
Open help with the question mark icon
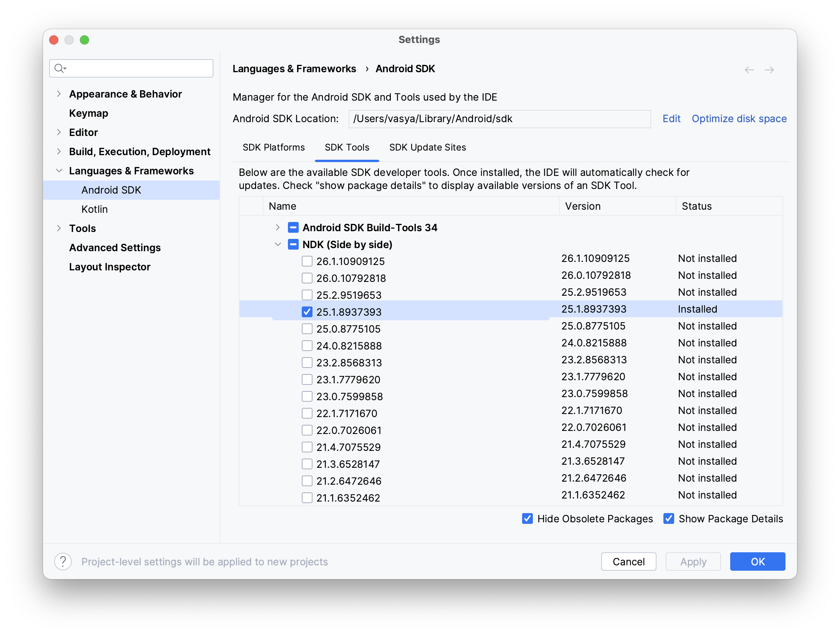click(63, 561)
